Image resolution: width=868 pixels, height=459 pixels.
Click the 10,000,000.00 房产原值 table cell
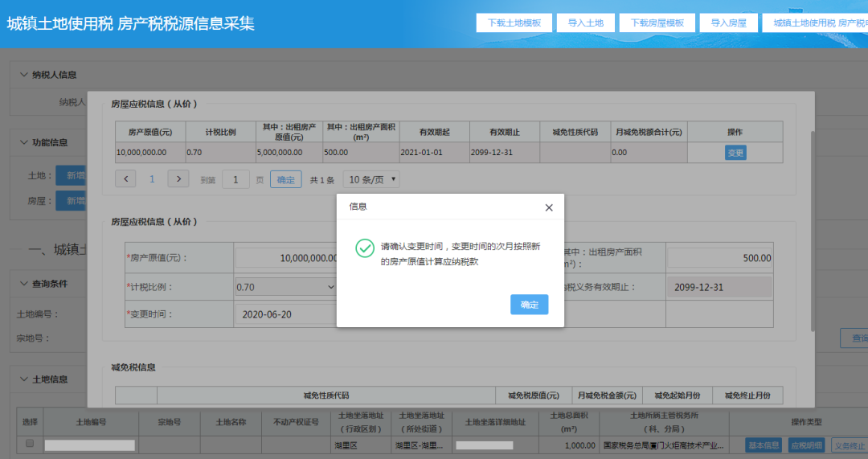coord(150,152)
